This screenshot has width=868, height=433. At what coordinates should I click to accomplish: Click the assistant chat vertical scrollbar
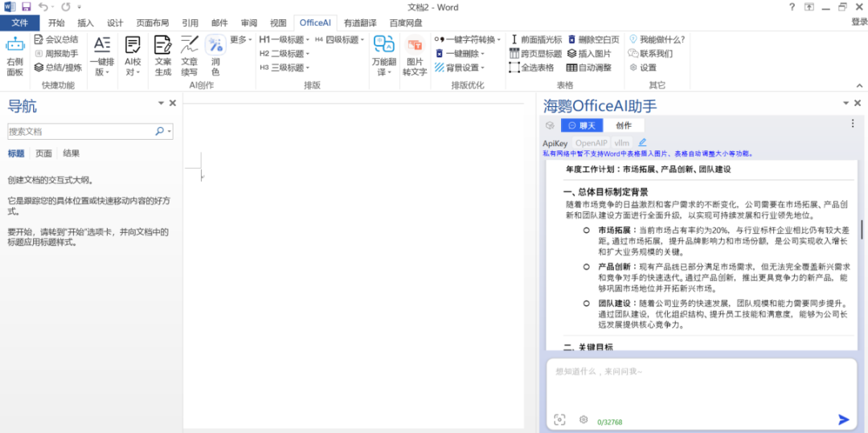click(x=862, y=229)
